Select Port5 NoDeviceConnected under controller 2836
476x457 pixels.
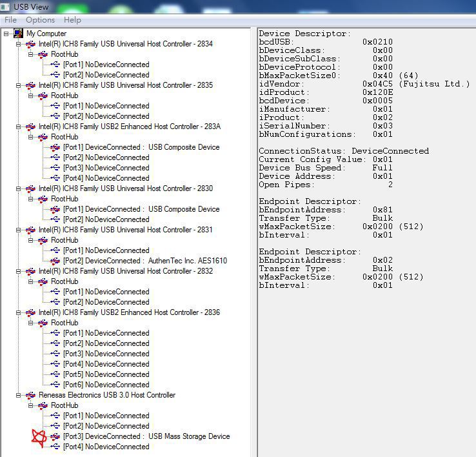point(106,374)
